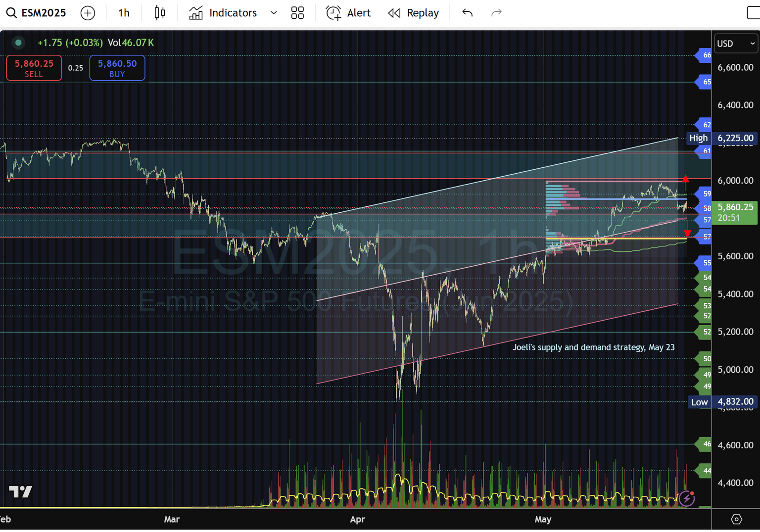This screenshot has height=532, width=760.
Task: Click the Alert clock icon
Action: tap(332, 13)
